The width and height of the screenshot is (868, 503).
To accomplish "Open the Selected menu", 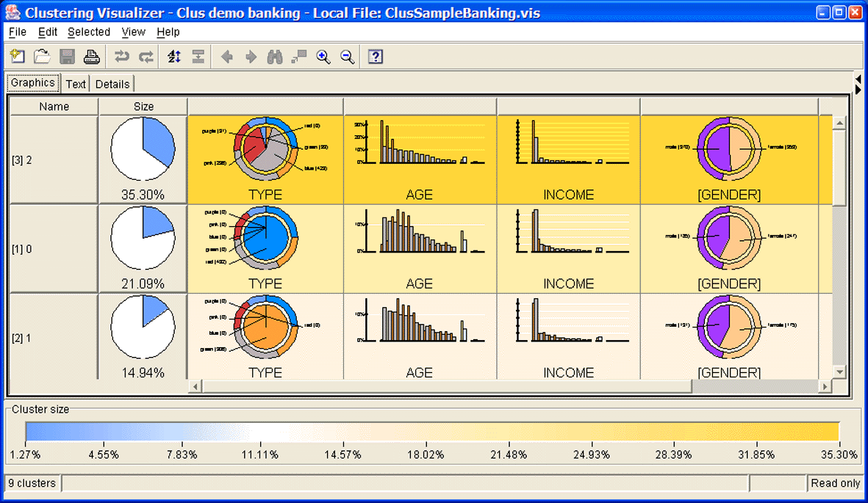I will click(x=88, y=32).
